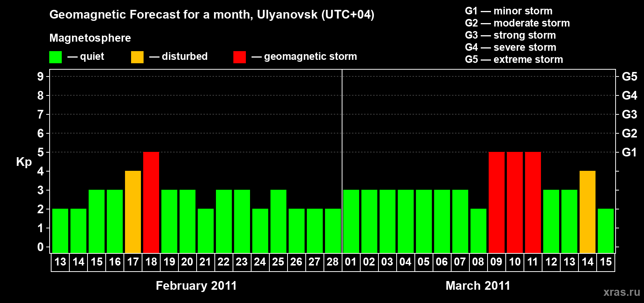Screen dimensions: 644x303
Task: Click the Kp axis value 5
Action: click(41, 152)
